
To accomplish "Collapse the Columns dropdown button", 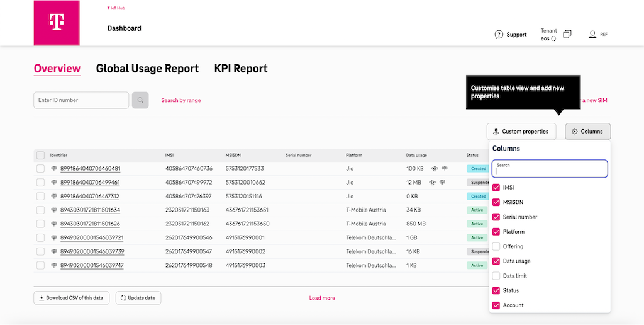I will (x=587, y=132).
